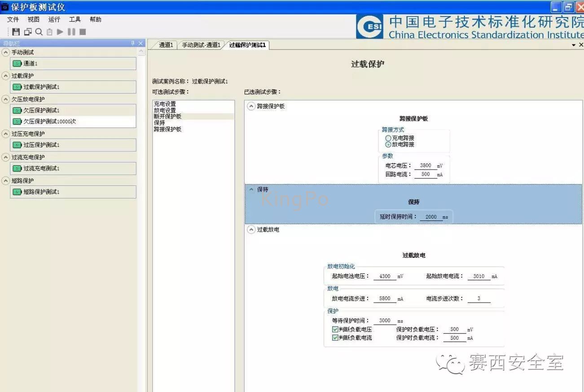Click the green icon beside 过流充电测试1
The image size is (584, 392).
(18, 168)
